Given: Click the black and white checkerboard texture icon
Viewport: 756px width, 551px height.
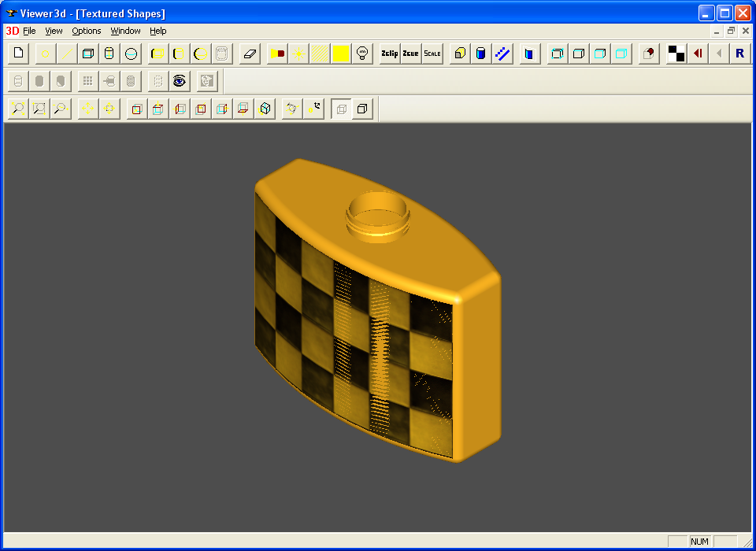Looking at the screenshot, I should point(676,54).
